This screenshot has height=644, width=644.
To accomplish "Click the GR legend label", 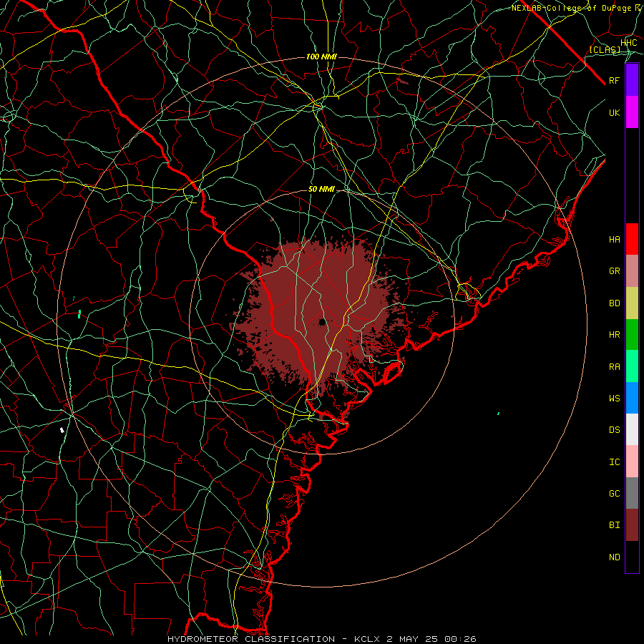I will tap(614, 271).
